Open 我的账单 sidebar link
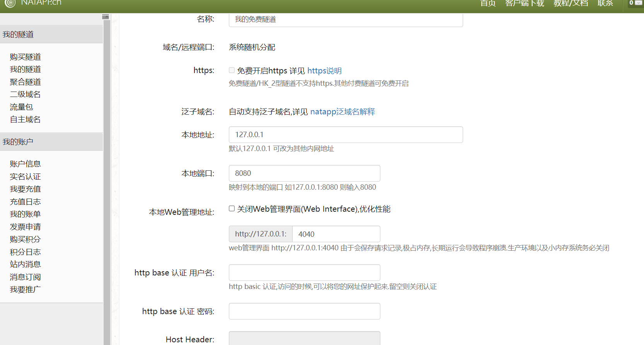Viewport: 644px width, 345px height. click(25, 214)
